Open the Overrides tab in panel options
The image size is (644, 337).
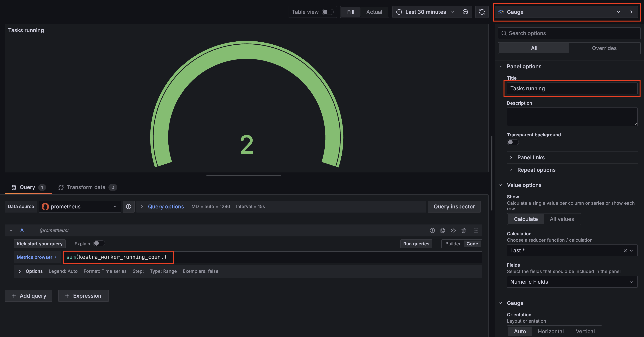coord(604,48)
